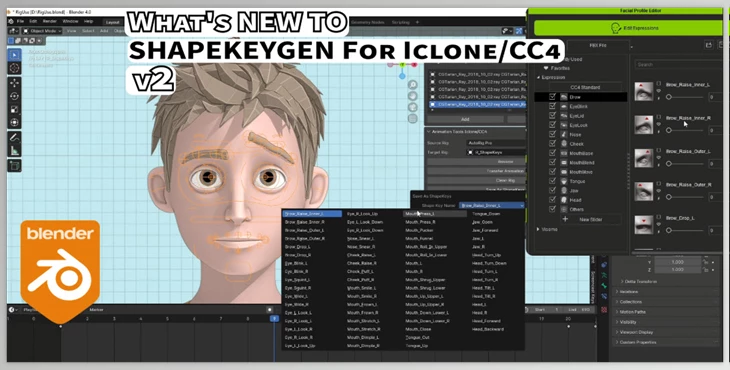Click the Jaw category icon
The image size is (730, 370).
click(563, 190)
